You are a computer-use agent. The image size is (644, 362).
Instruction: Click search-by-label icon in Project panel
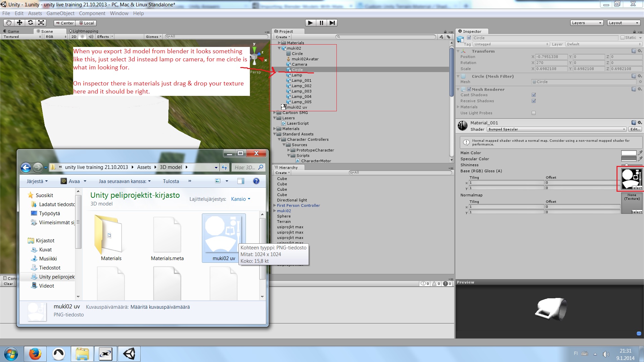point(448,37)
